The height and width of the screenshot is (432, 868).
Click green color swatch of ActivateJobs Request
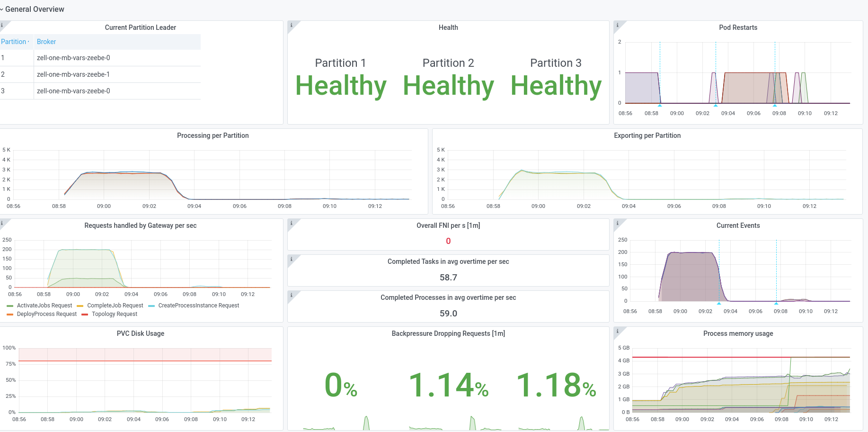click(10, 306)
